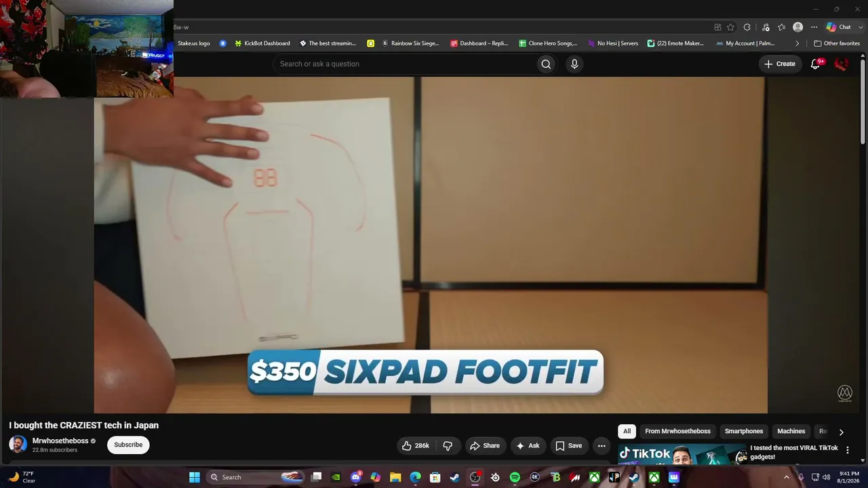Viewport: 868px width, 488px height.
Task: Show hidden system tray icons chevron
Action: (x=787, y=477)
